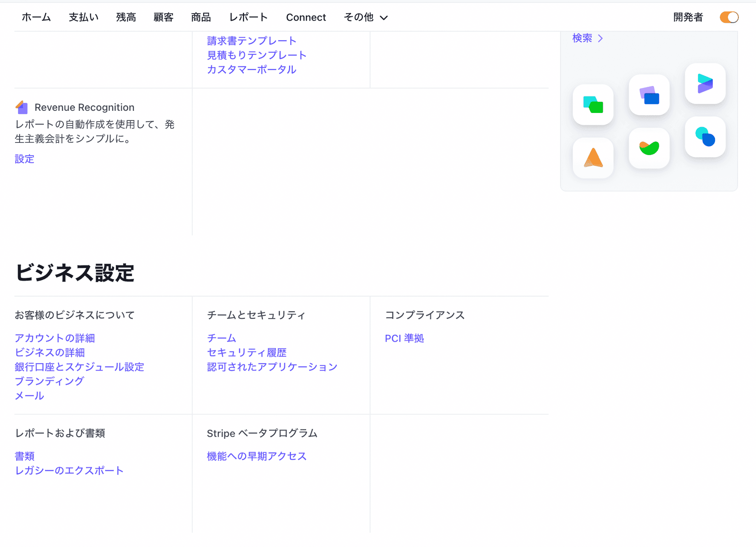Open 銀行口座とスケジュール設定 link
This screenshot has height=547, width=756.
click(x=79, y=367)
